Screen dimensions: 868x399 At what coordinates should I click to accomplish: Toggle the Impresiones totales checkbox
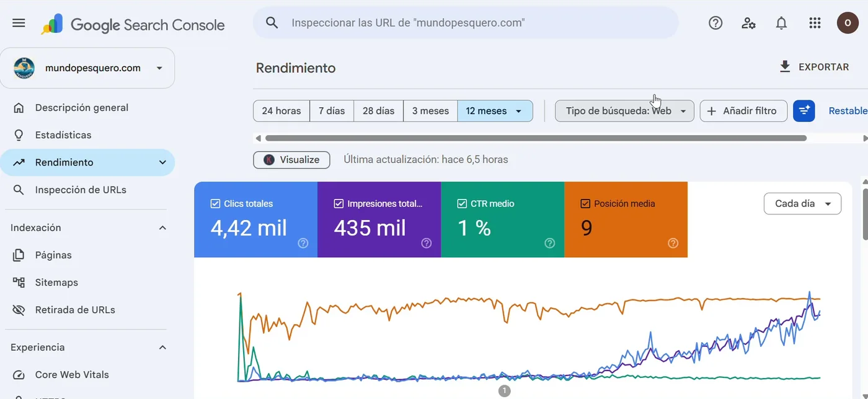coord(339,203)
